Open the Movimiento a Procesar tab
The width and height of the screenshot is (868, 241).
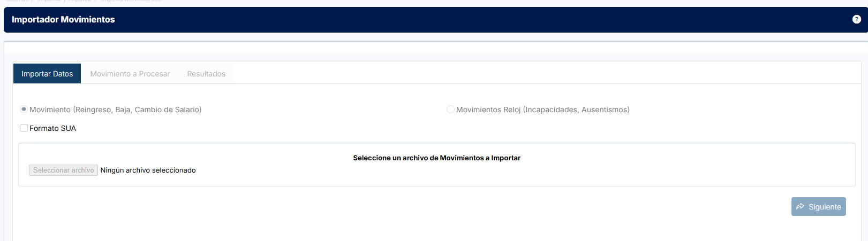130,74
